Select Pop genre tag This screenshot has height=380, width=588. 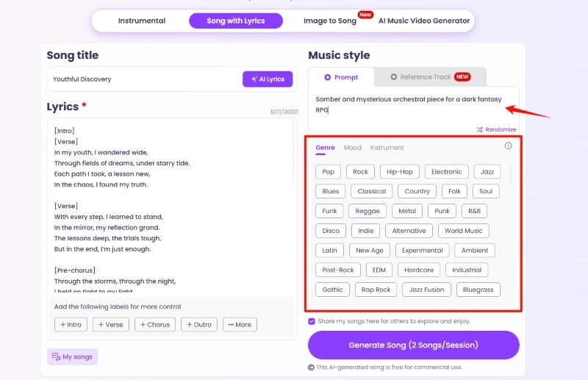(328, 172)
